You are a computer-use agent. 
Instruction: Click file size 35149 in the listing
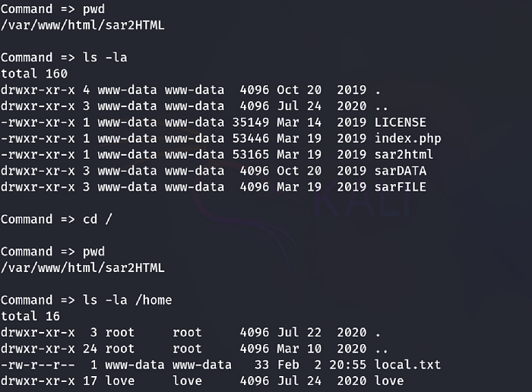click(x=250, y=122)
